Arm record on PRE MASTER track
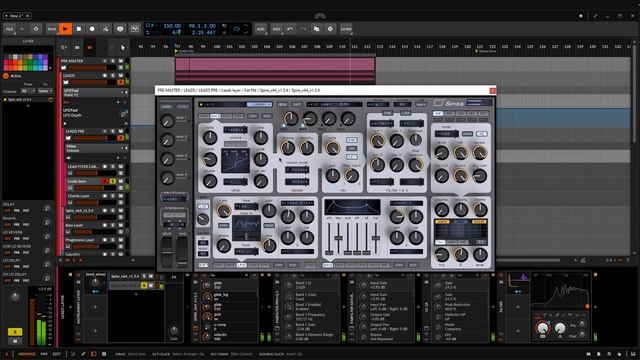Screen dimensions: 640x360 tap(105, 61)
